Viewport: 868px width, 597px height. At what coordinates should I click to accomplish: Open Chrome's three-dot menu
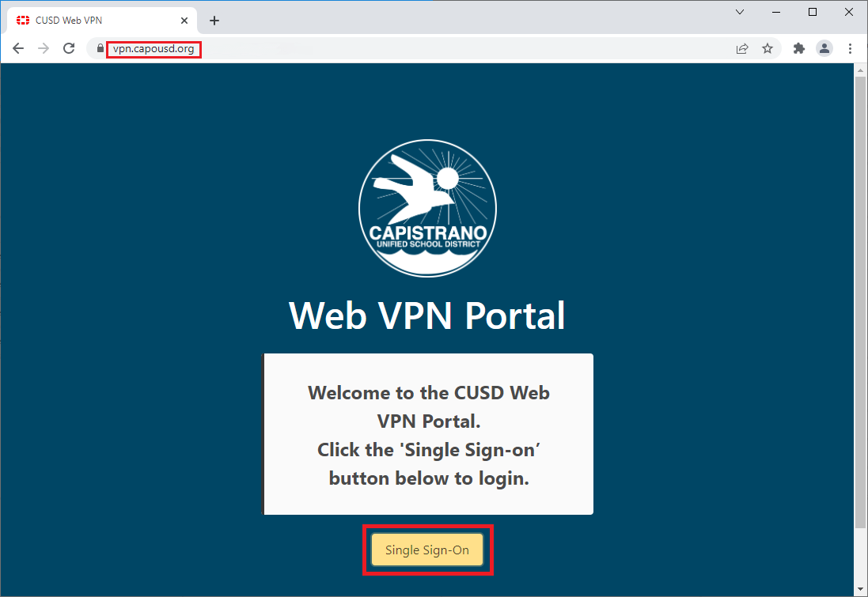(x=850, y=49)
